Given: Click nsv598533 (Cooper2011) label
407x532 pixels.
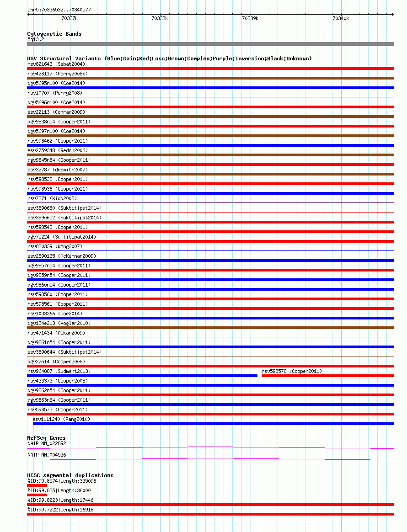Looking at the screenshot, I should (x=58, y=179).
